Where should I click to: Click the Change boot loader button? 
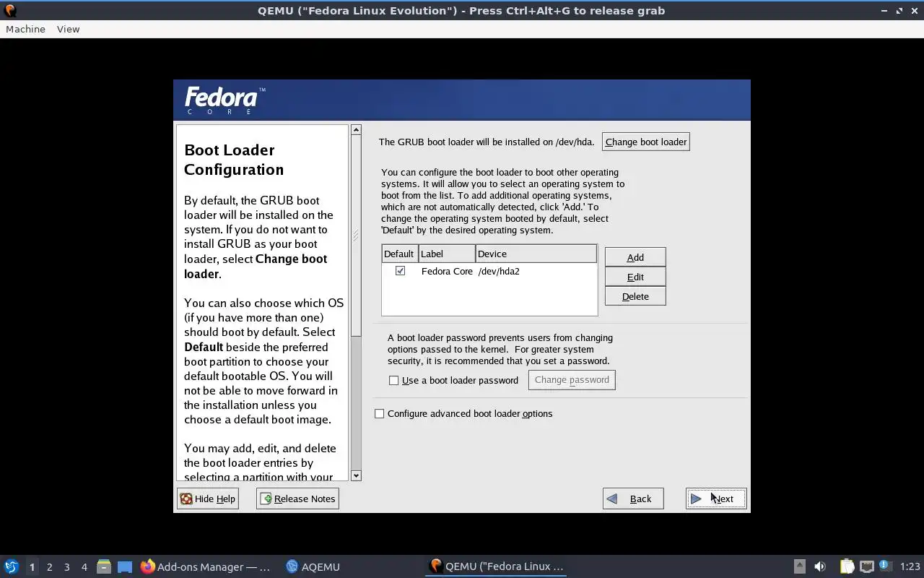coord(646,142)
